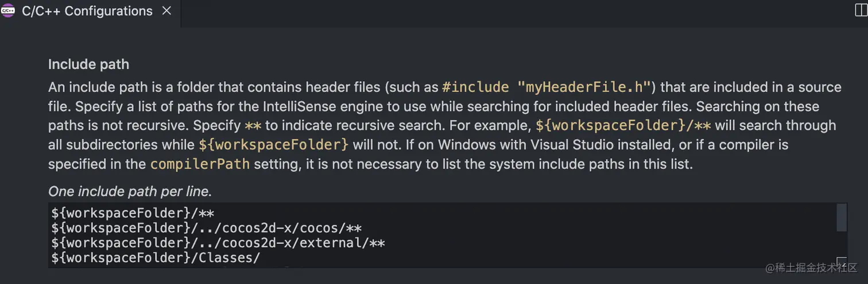This screenshot has width=868, height=284.
Task: Click the standalone ** recursive search token
Action: click(x=253, y=125)
